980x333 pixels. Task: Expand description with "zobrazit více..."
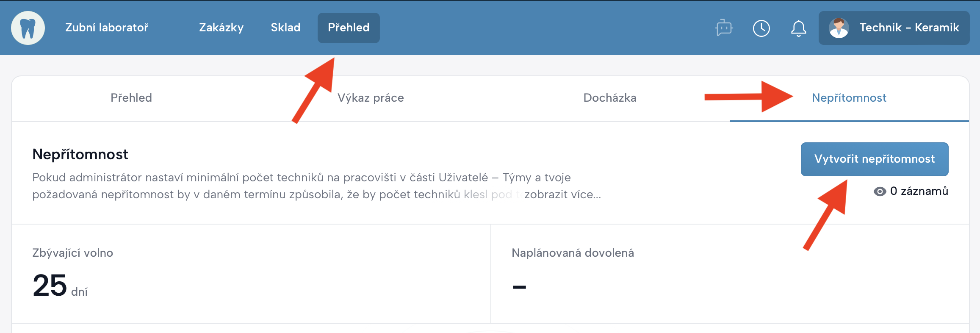point(562,194)
